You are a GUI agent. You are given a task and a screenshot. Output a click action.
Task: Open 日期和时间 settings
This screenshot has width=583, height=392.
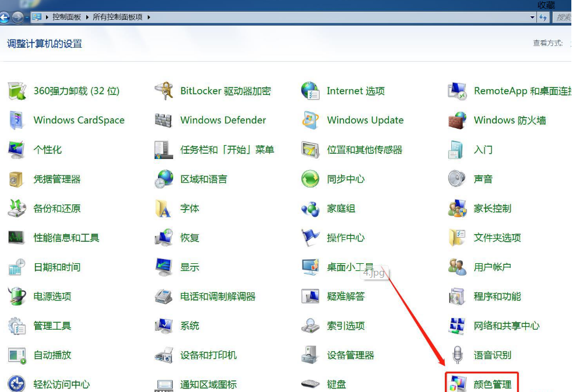point(59,267)
